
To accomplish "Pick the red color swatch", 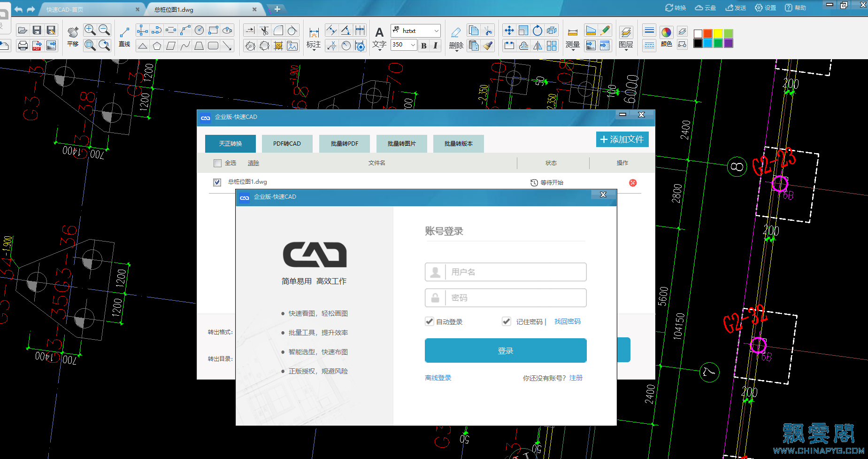I will coord(707,33).
